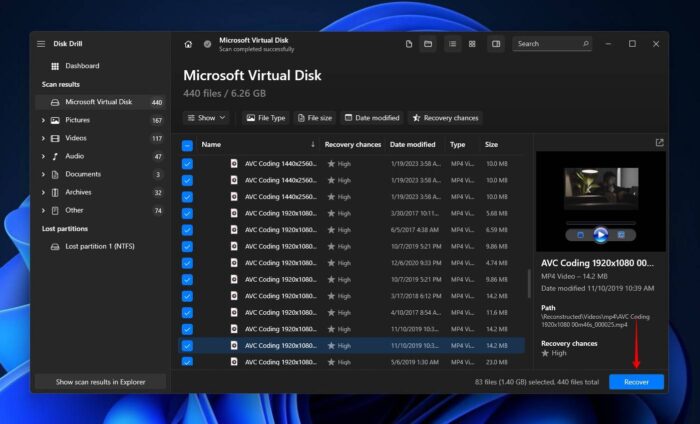Switch to the list view icon
700x424 pixels.
(452, 44)
